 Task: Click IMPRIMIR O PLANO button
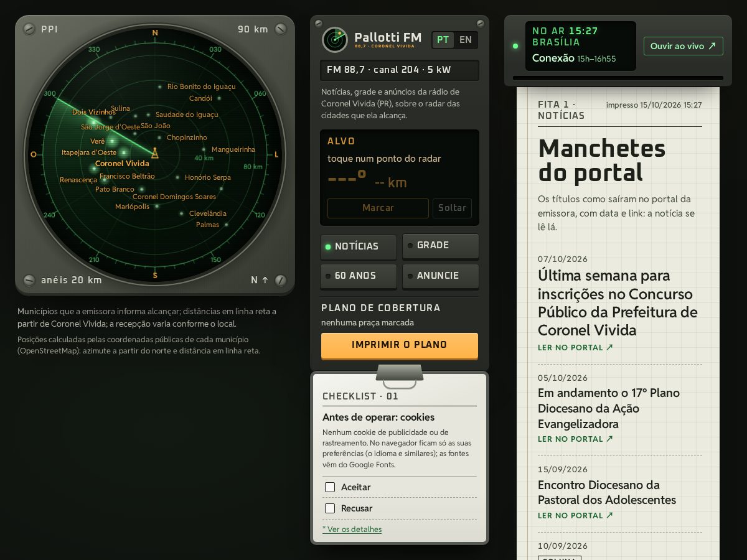pos(400,345)
